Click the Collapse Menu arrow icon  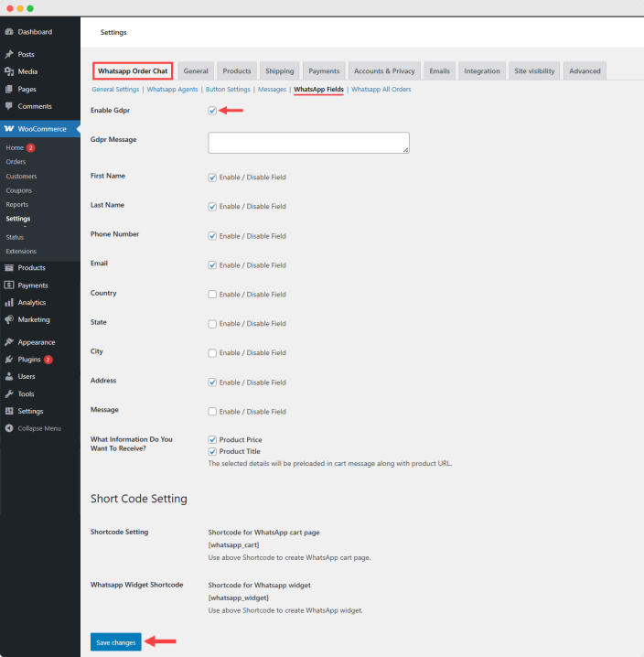(x=9, y=428)
